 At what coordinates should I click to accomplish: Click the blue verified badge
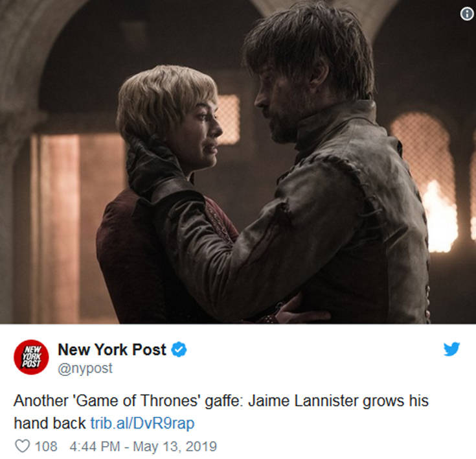click(x=179, y=349)
